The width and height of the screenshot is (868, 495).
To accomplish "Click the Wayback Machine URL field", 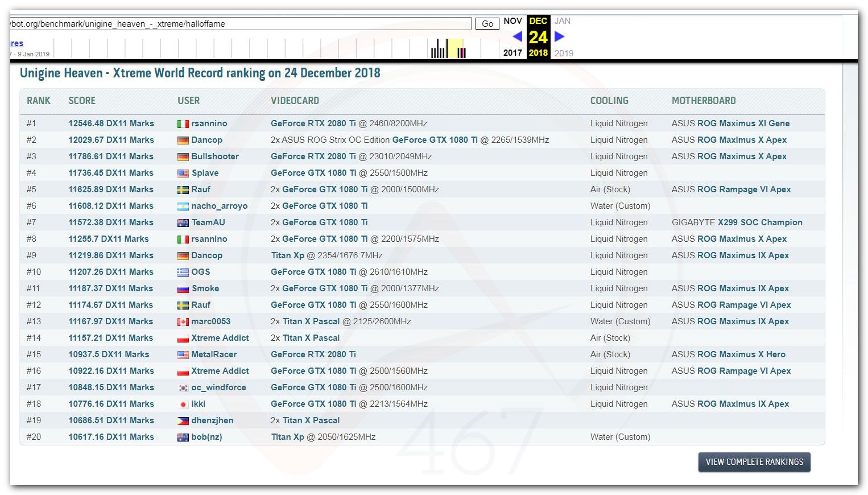I will pos(241,24).
